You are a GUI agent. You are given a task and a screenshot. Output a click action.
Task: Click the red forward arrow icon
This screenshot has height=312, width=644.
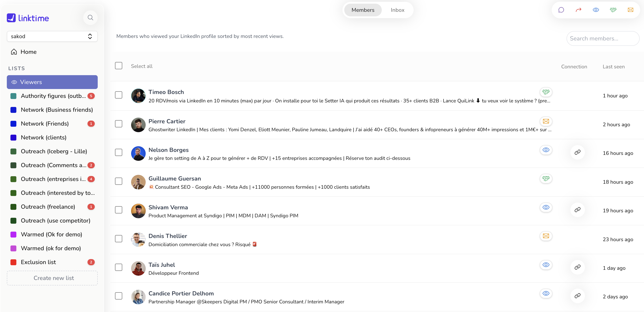[578, 10]
